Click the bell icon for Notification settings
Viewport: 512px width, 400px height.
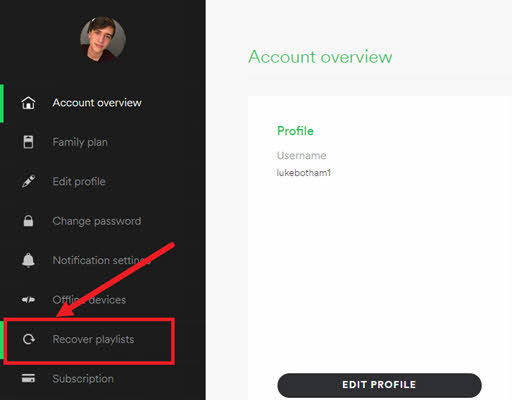[x=28, y=260]
